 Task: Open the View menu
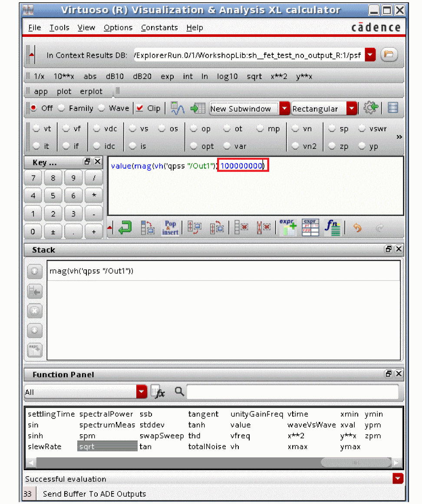(x=86, y=28)
